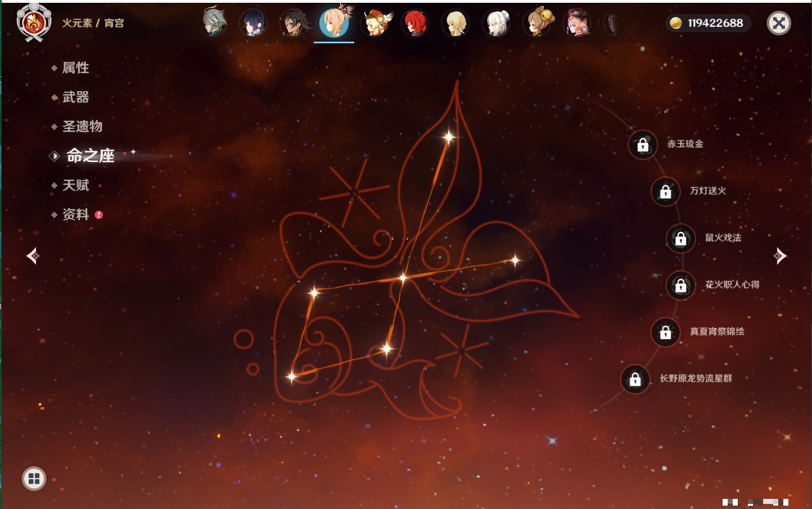Screen dimensions: 812x509
Task: Click the topmost star of the constellation
Action: pos(449,137)
